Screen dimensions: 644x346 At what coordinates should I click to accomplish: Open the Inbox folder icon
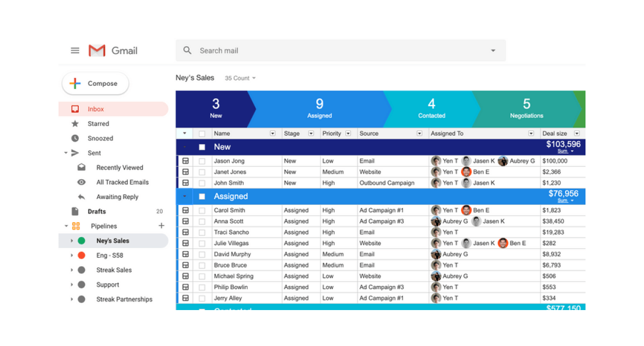point(75,109)
